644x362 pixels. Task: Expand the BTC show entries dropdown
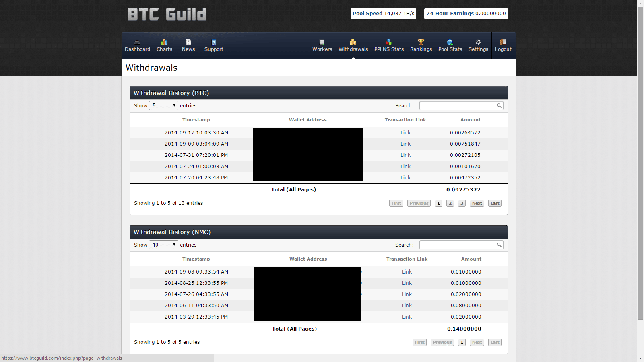pyautogui.click(x=163, y=106)
